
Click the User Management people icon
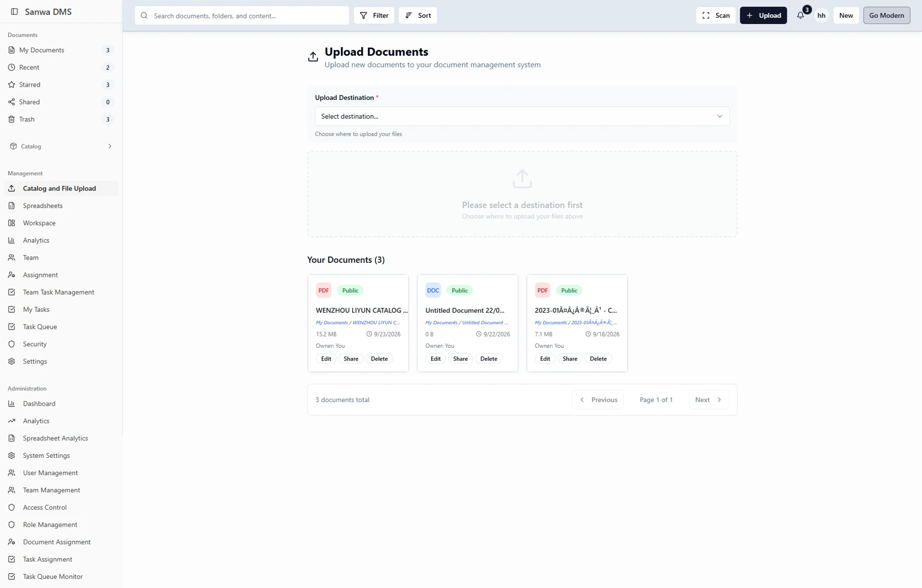pos(11,473)
